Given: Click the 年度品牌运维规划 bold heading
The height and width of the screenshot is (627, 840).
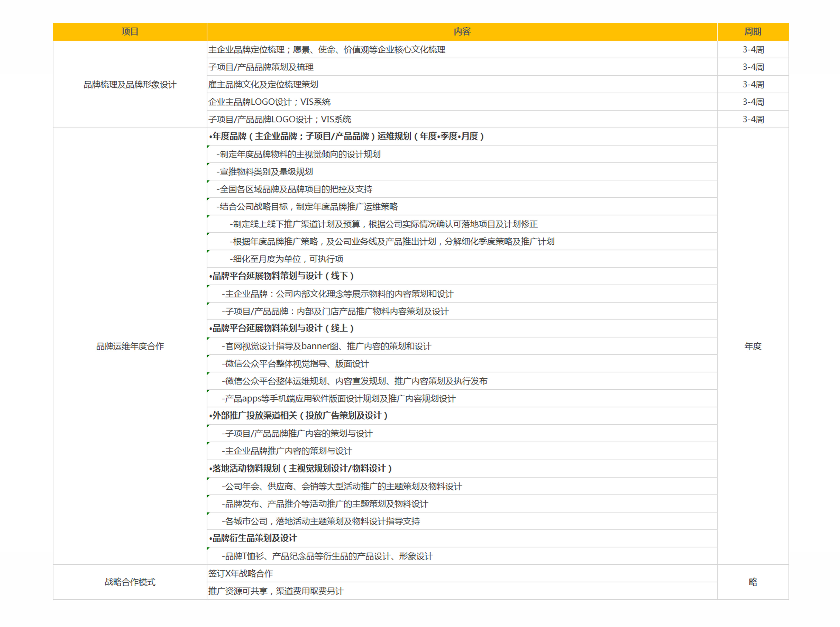Looking at the screenshot, I should pyautogui.click(x=347, y=136).
